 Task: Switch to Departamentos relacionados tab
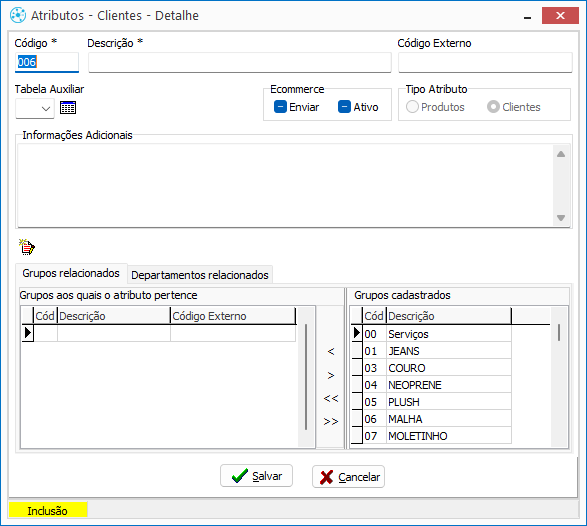(200, 275)
